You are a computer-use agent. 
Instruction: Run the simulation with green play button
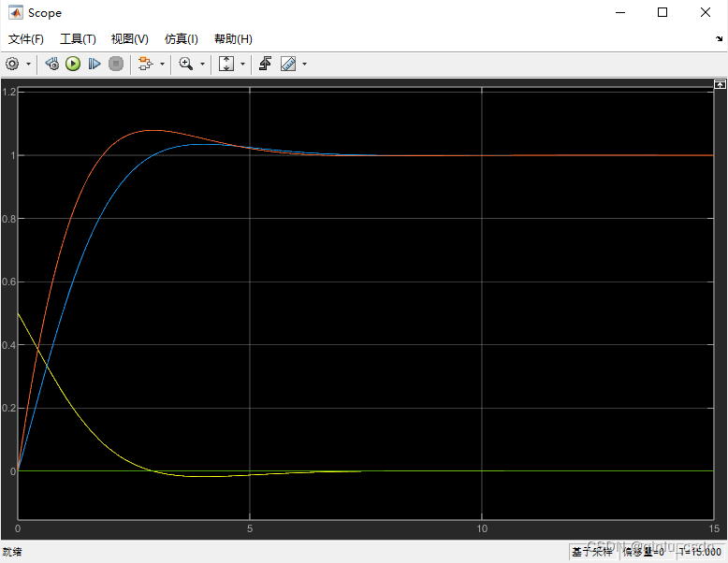pyautogui.click(x=73, y=64)
